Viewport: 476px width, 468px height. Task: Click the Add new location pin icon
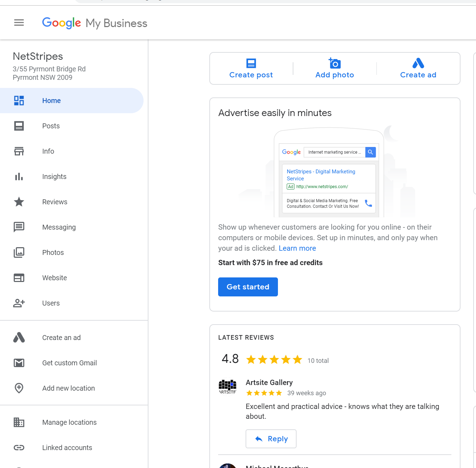(x=19, y=388)
